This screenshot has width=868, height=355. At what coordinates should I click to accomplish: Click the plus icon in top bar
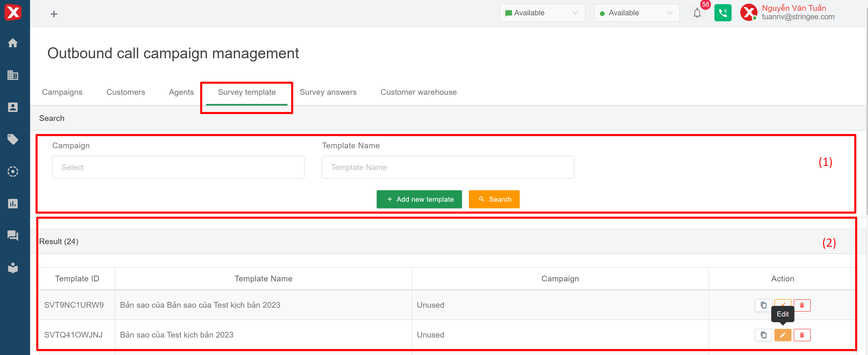click(x=54, y=14)
